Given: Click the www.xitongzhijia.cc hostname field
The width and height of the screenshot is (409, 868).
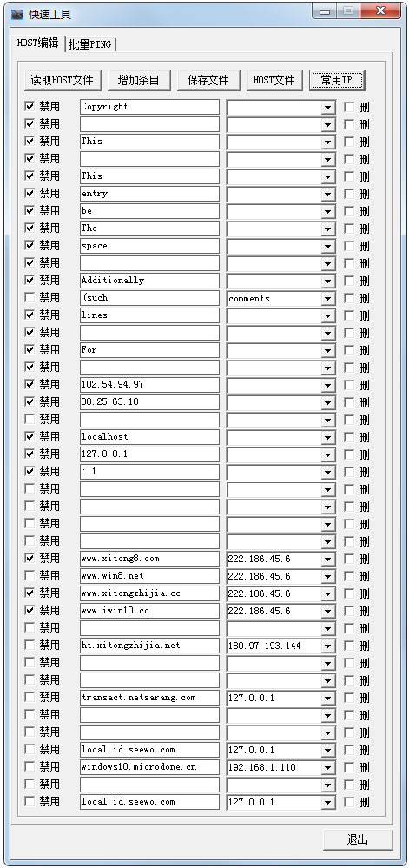Looking at the screenshot, I should pos(149,593).
